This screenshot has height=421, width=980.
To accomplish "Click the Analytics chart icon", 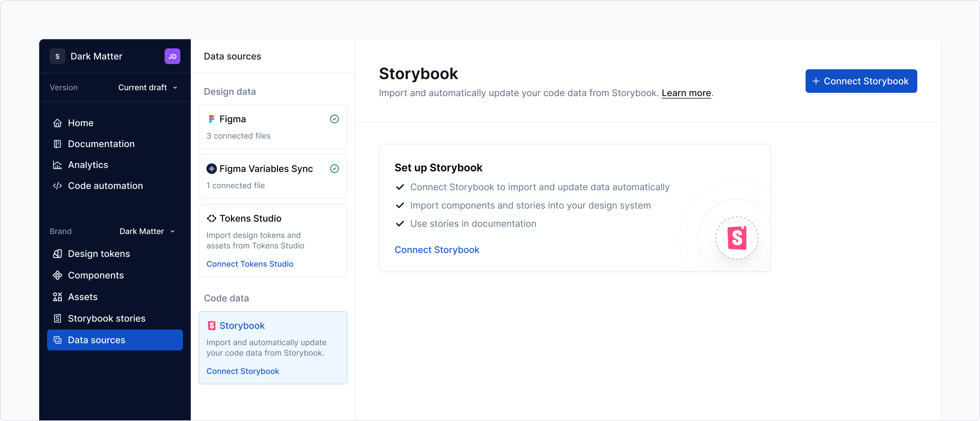I will click(57, 164).
